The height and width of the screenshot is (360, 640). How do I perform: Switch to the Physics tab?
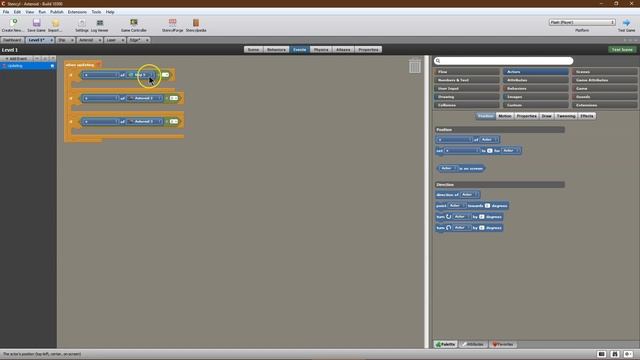(321, 49)
